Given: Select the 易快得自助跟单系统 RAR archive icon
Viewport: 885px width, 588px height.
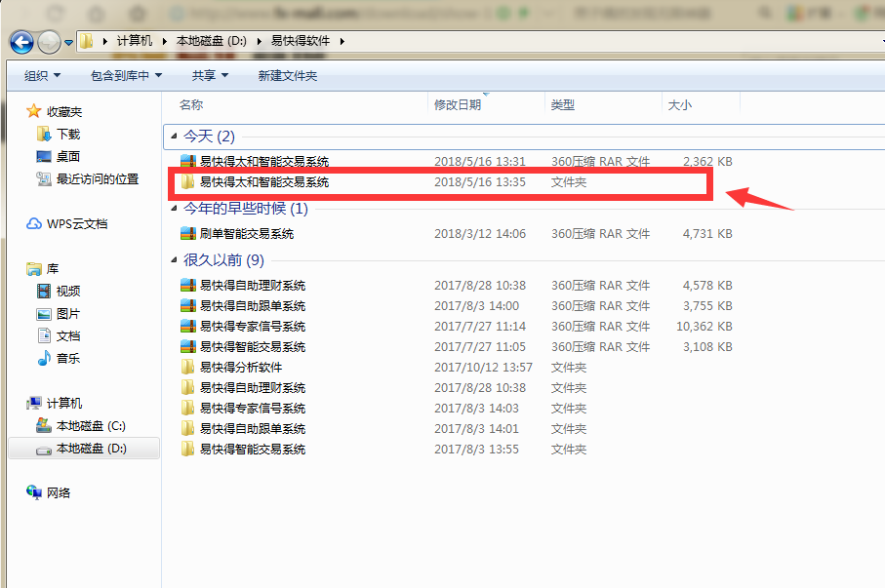Looking at the screenshot, I should (x=188, y=306).
